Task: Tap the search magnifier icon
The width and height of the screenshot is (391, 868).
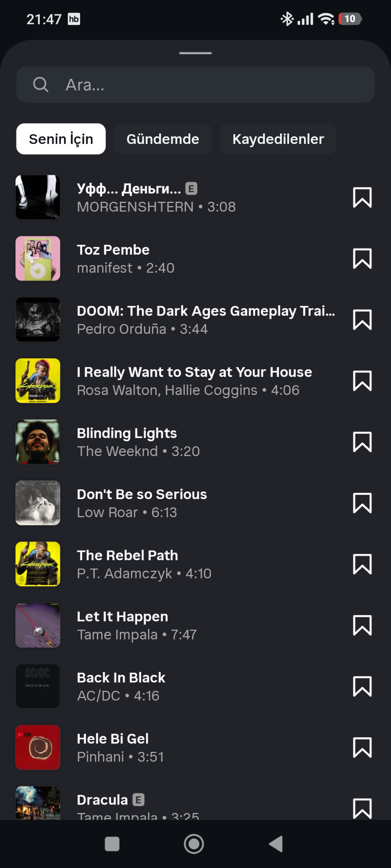Action: point(40,85)
